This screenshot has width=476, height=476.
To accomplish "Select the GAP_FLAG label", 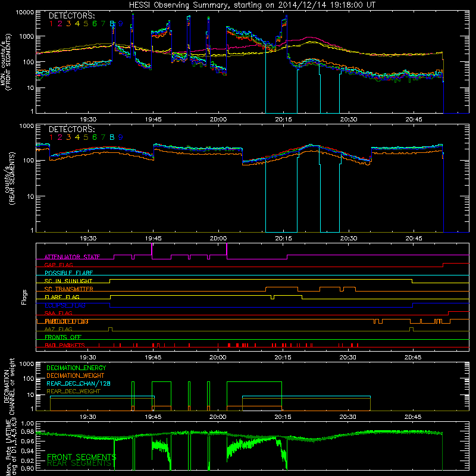I will (x=58, y=265).
